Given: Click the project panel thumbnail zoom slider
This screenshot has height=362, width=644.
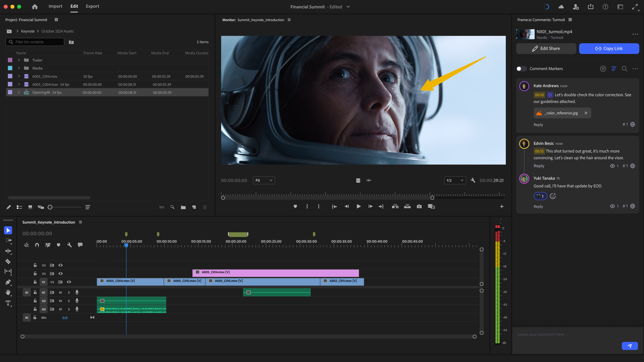Looking at the screenshot, I should [50, 207].
